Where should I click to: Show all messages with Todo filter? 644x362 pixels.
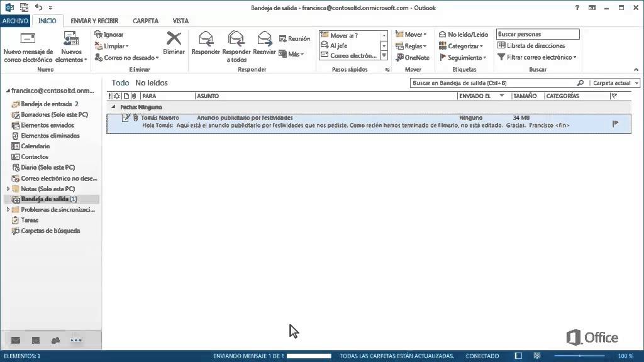(120, 83)
